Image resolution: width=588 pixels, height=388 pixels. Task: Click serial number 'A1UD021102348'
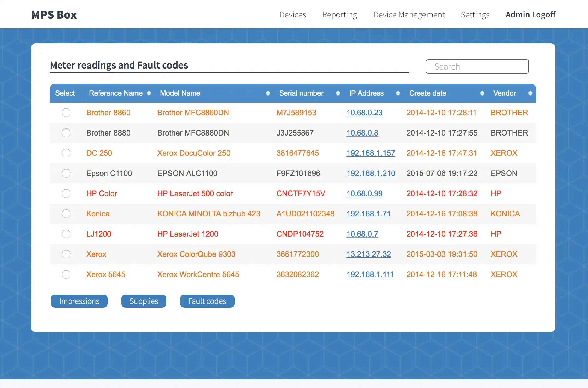click(305, 214)
